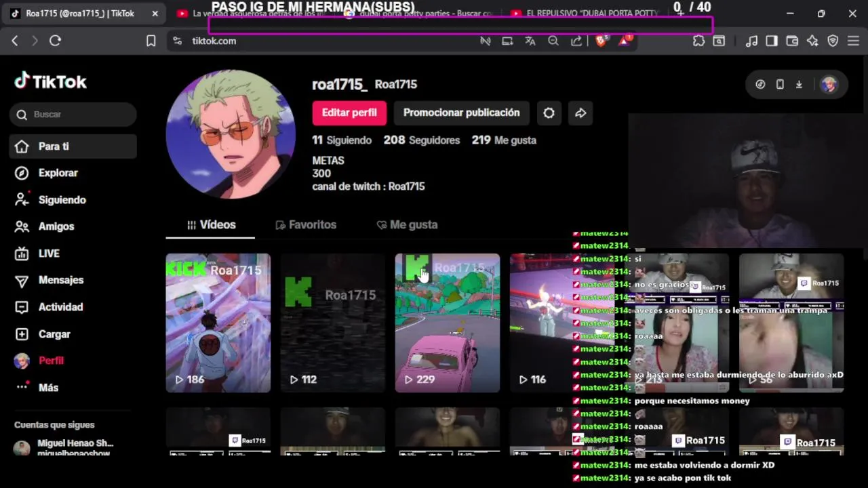
Task: Open the pink car video with 229 views
Action: pos(448,323)
